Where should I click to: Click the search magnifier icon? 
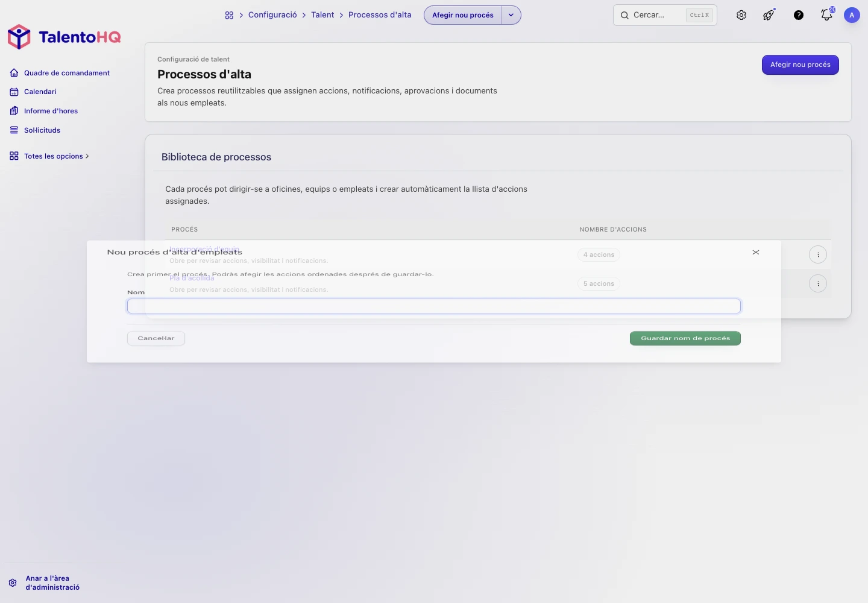pos(624,15)
